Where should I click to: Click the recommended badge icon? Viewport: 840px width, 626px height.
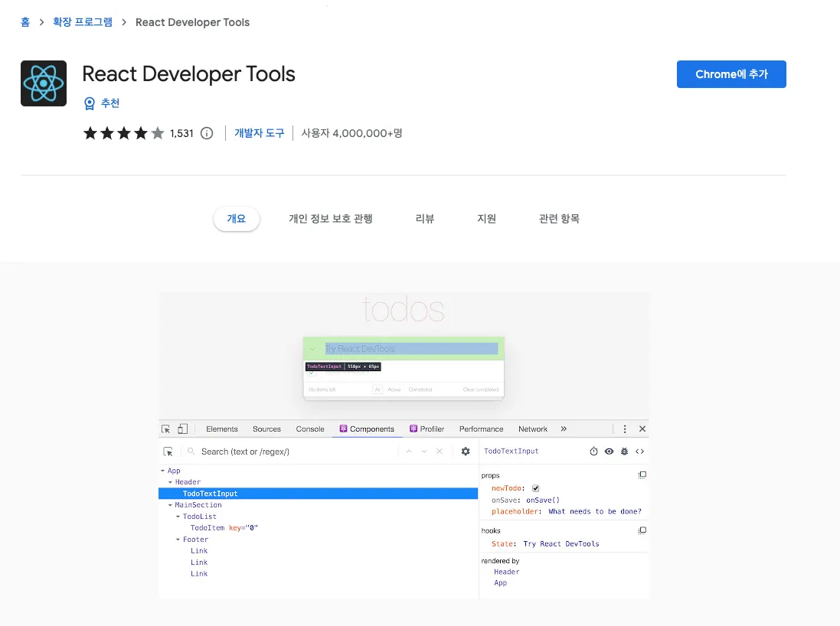[90, 103]
